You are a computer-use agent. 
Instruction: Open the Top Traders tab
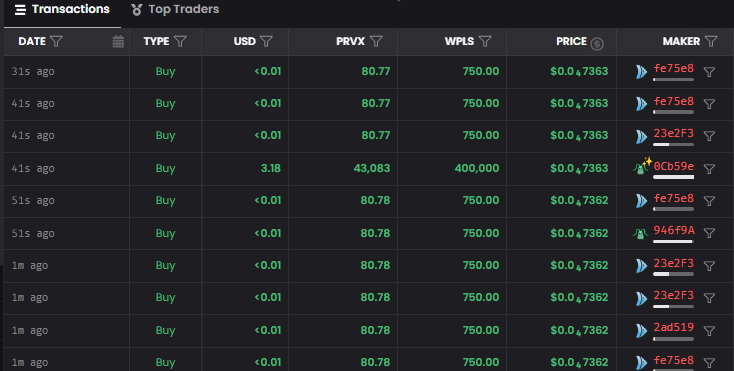click(x=175, y=9)
